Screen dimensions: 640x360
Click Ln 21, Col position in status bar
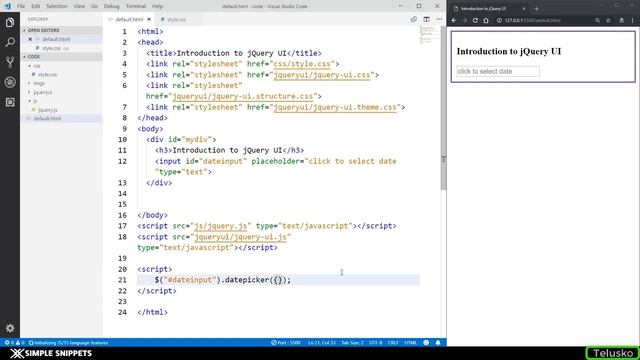point(322,343)
